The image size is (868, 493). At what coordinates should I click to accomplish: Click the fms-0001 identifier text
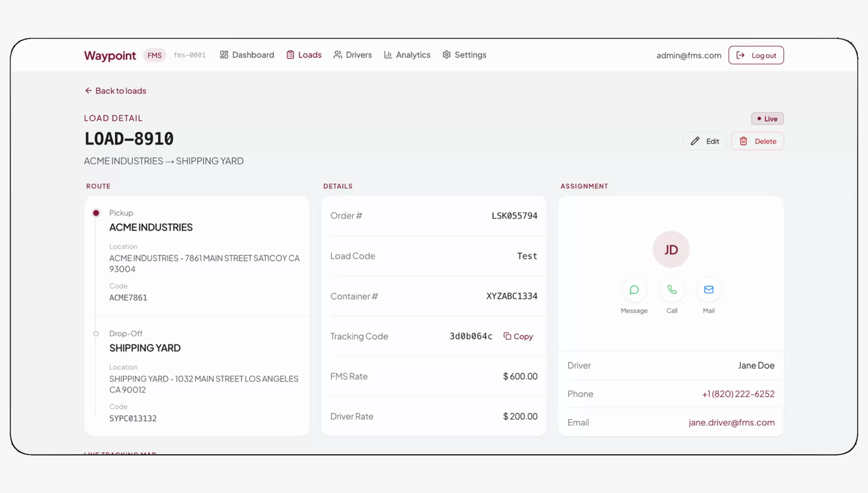190,55
